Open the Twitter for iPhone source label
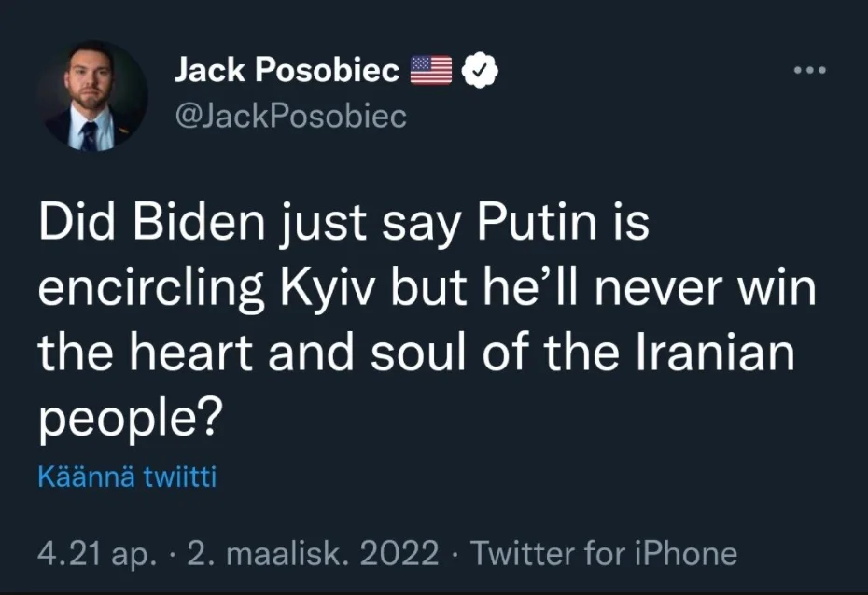Viewport: 868px width, 595px height. click(603, 554)
